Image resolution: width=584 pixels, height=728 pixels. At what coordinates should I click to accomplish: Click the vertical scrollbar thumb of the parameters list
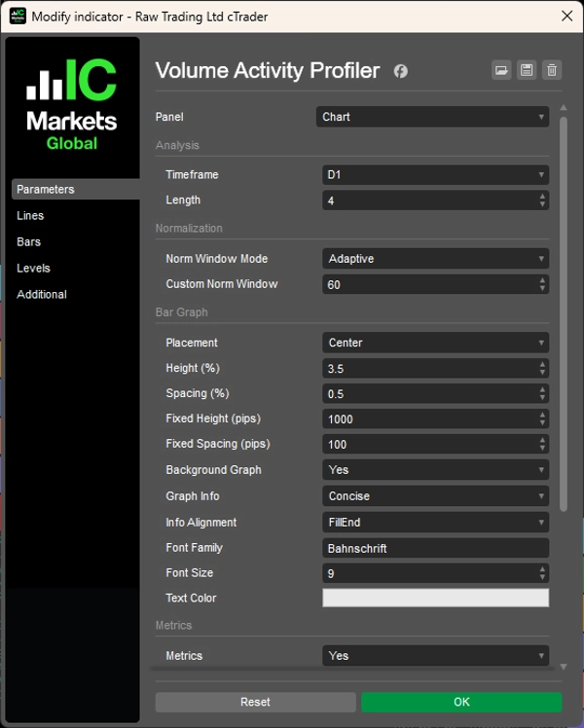coord(564,313)
